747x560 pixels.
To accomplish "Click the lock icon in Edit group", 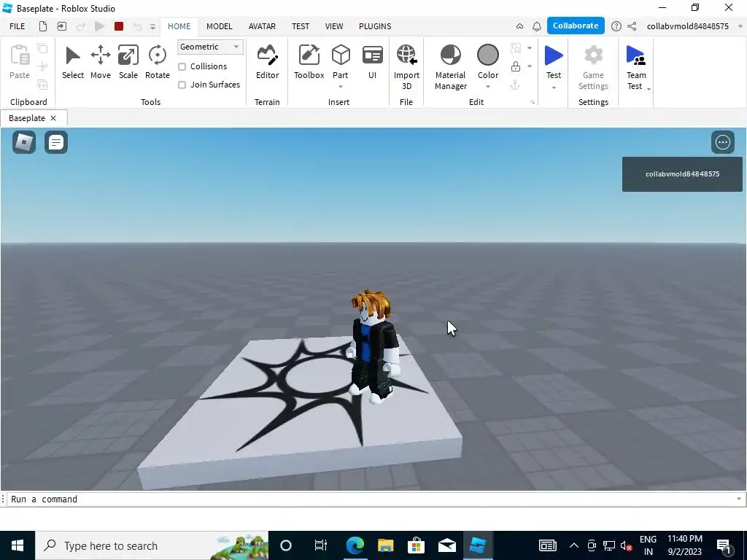I will 516,66.
